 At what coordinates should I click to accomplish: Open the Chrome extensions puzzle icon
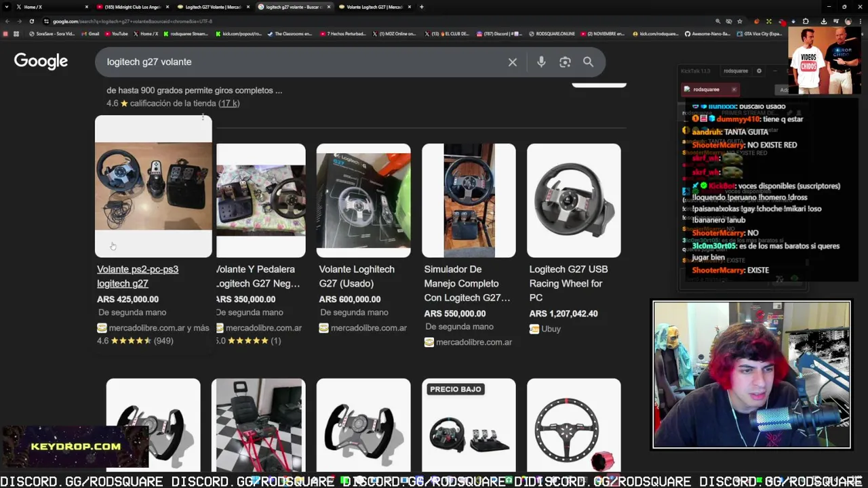point(806,21)
